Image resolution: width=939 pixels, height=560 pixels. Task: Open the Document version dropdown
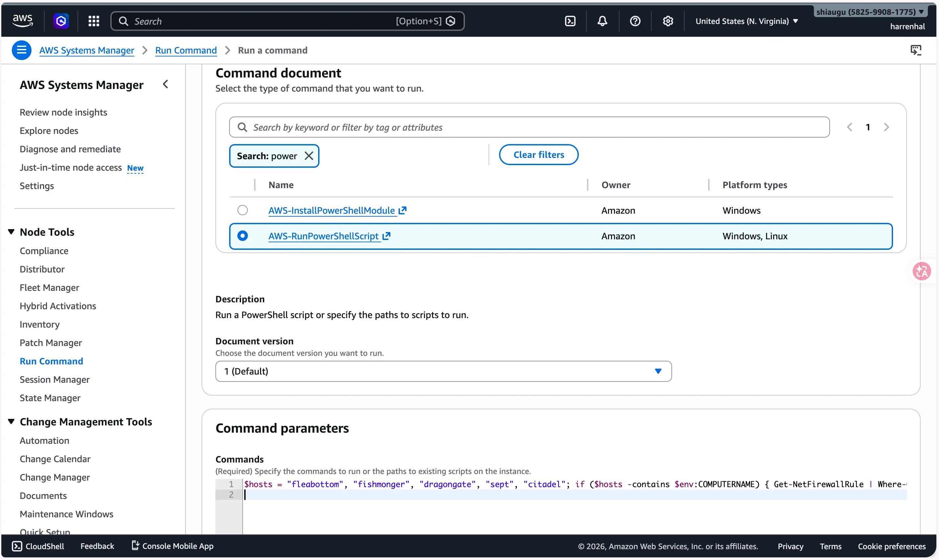pyautogui.click(x=444, y=371)
